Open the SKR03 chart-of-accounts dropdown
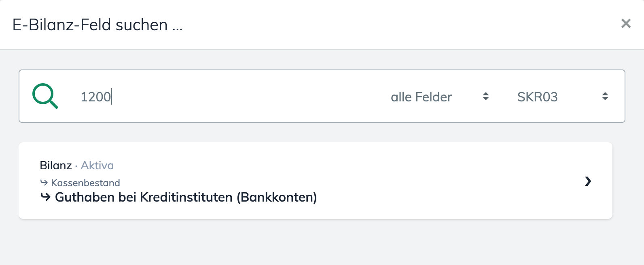The image size is (644, 265). pos(537,97)
